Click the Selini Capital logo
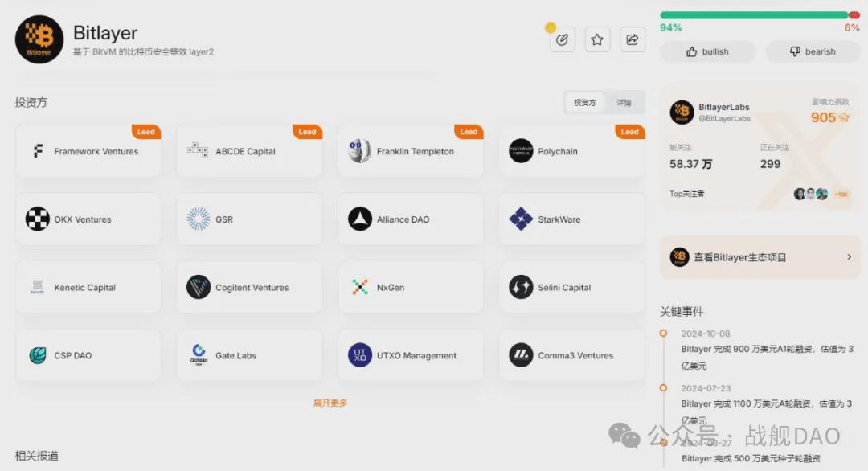 (521, 287)
